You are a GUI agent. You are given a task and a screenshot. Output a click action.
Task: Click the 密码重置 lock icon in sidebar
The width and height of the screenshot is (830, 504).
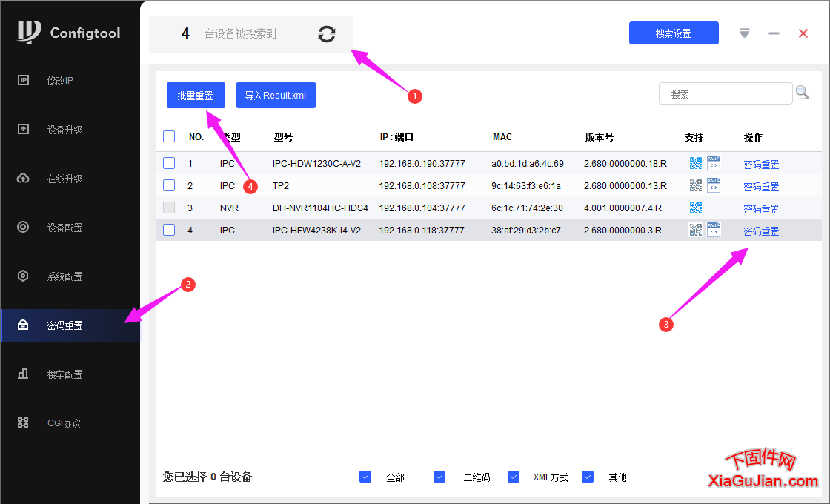click(23, 325)
